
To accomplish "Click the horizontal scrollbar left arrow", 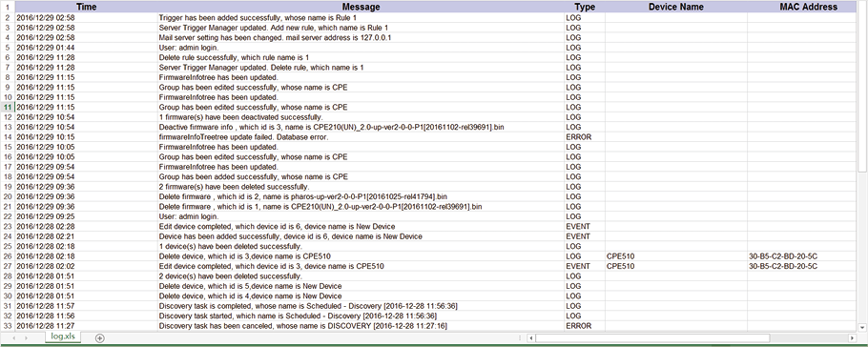I will 531,337.
